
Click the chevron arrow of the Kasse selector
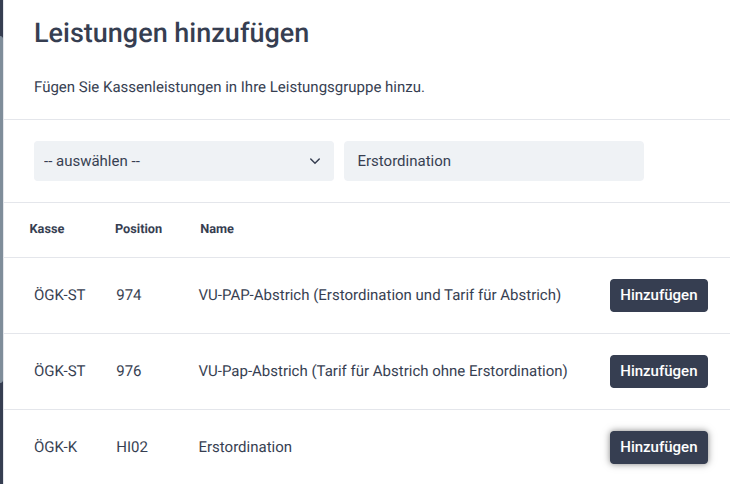click(x=315, y=161)
